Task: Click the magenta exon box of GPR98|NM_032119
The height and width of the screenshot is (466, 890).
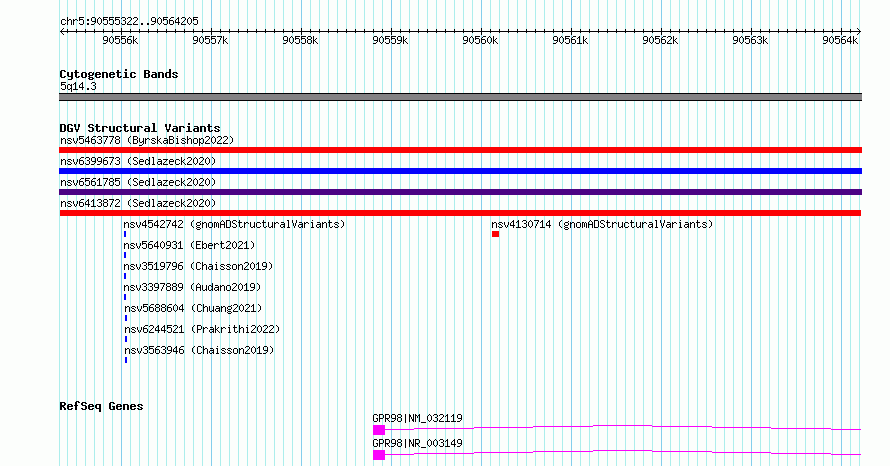Action: (x=379, y=430)
